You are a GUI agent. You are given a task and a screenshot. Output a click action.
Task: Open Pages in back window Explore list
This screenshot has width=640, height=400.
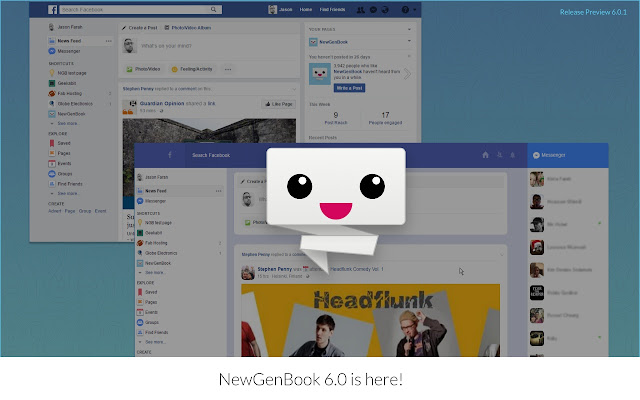coord(60,153)
